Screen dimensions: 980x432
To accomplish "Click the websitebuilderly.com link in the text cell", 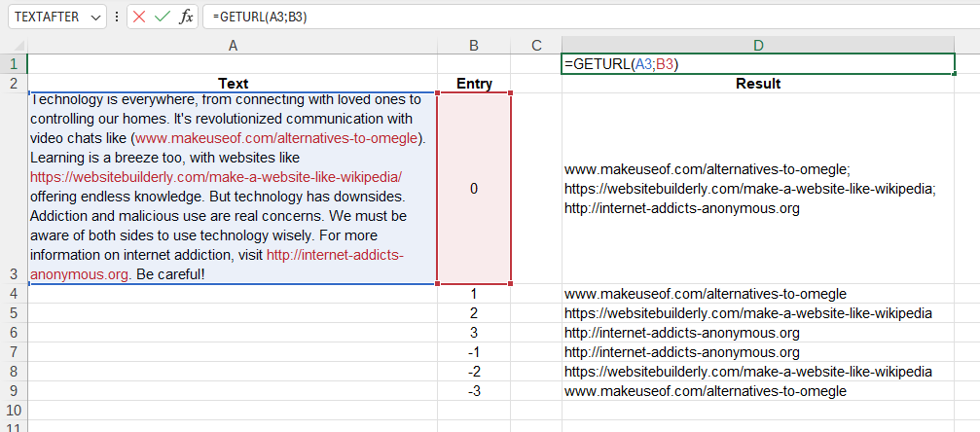I will tap(215, 177).
